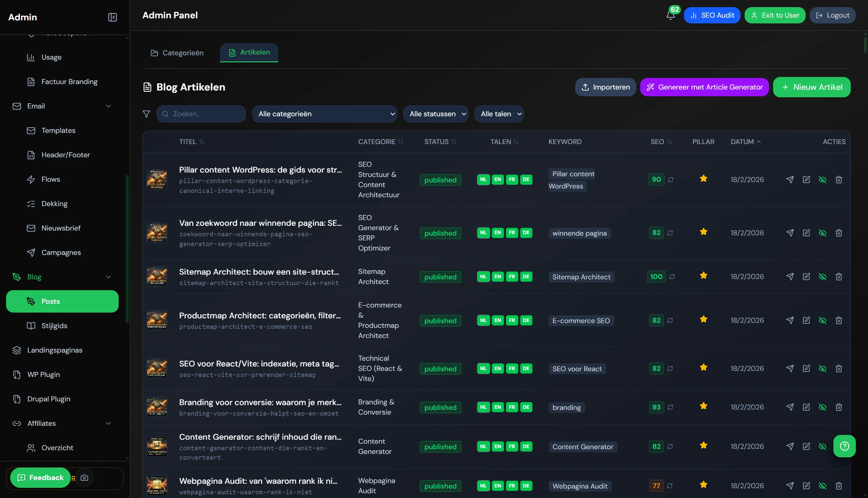Image resolution: width=868 pixels, height=498 pixels.
Task: Click the Logout button
Action: pos(832,15)
